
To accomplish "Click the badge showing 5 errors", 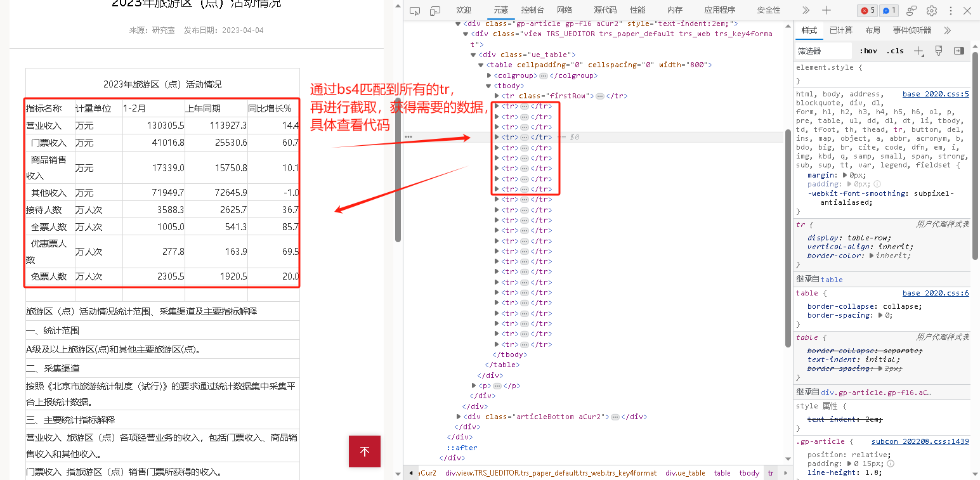I will coord(867,10).
